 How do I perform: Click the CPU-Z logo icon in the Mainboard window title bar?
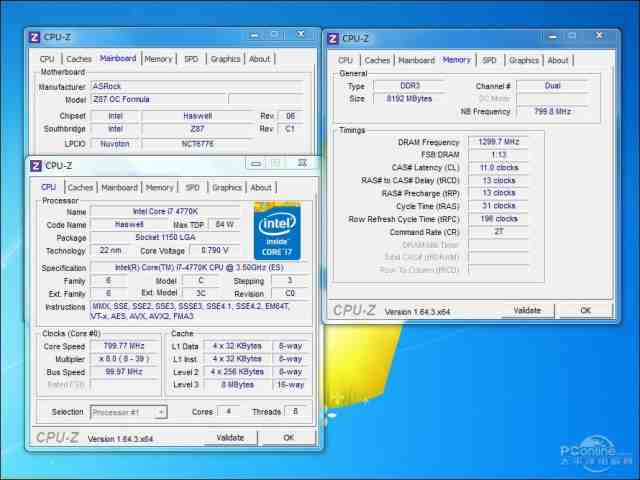[35, 37]
